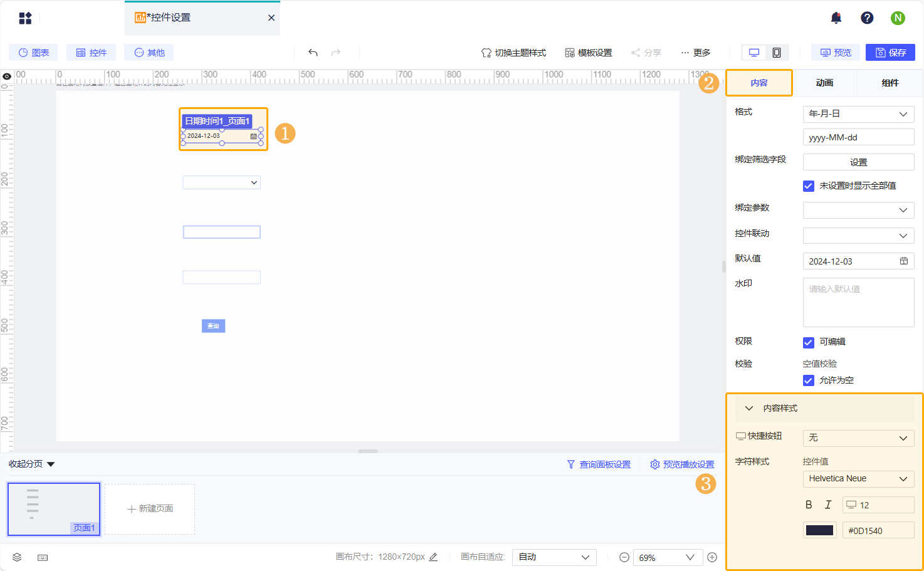This screenshot has height=571, width=924.
Task: Open the 绑定参数 dropdown
Action: coord(858,210)
